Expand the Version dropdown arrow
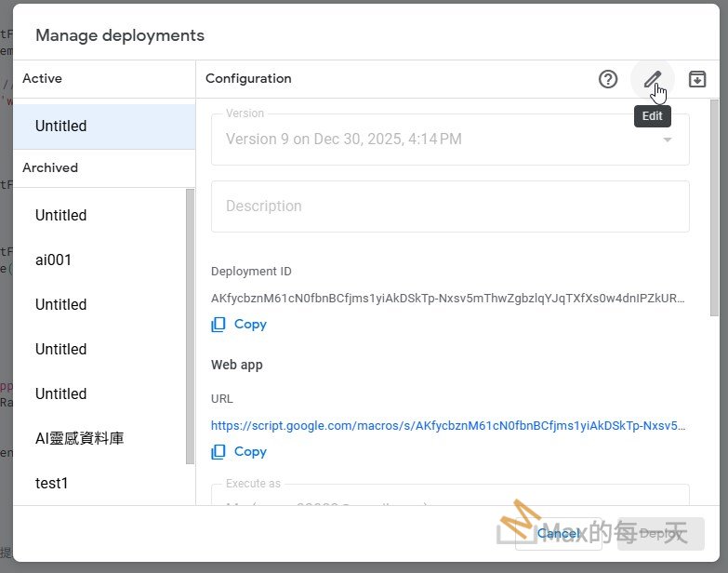This screenshot has width=728, height=573. pyautogui.click(x=667, y=140)
